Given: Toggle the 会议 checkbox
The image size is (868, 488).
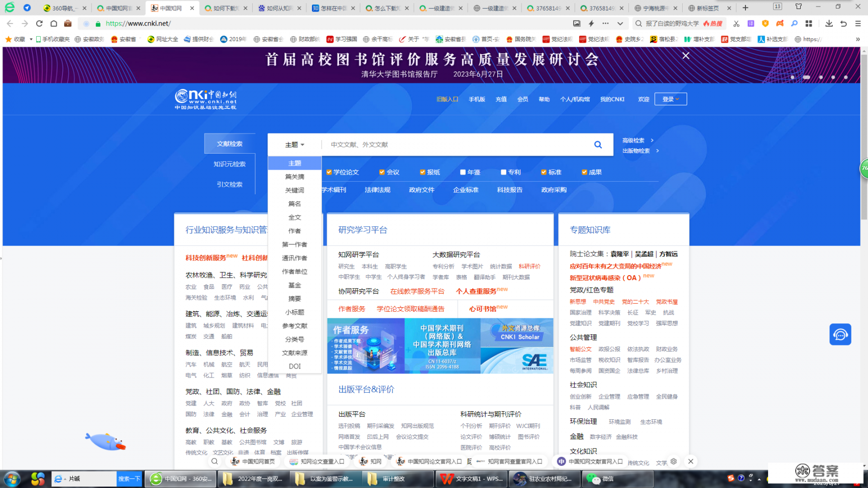Looking at the screenshot, I should tap(382, 172).
